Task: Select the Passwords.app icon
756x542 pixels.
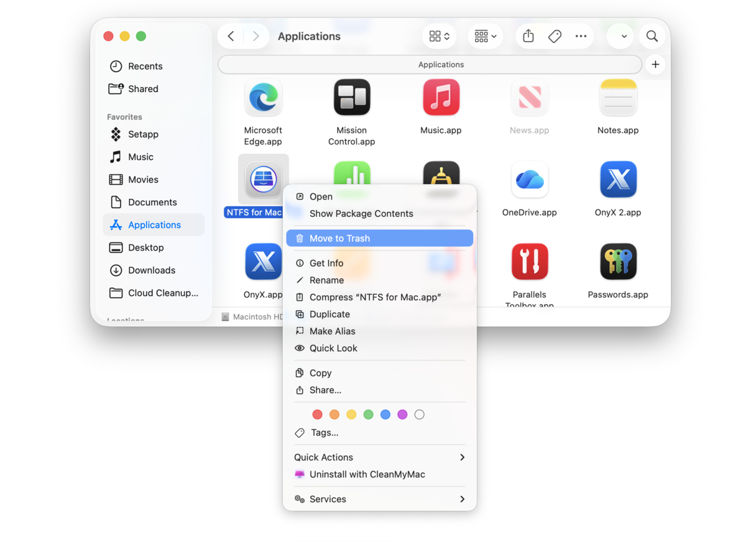Action: [618, 262]
